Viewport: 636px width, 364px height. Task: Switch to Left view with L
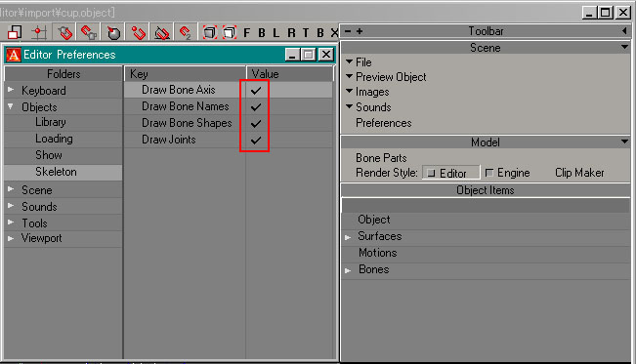pos(276,33)
